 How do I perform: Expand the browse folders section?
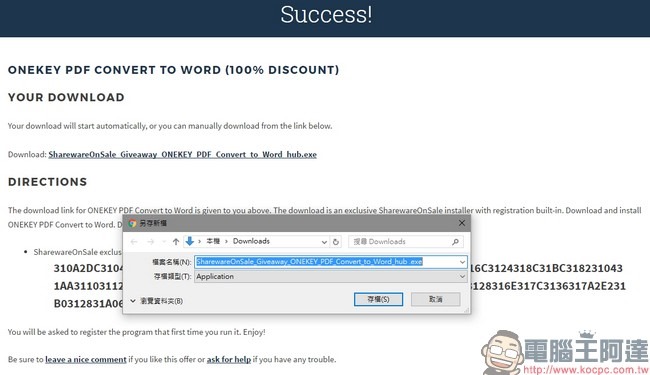coord(156,301)
